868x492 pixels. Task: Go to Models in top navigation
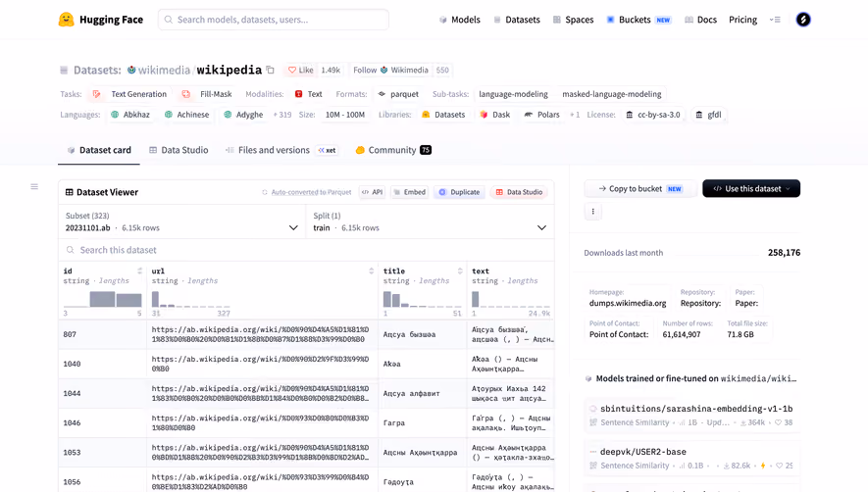459,20
